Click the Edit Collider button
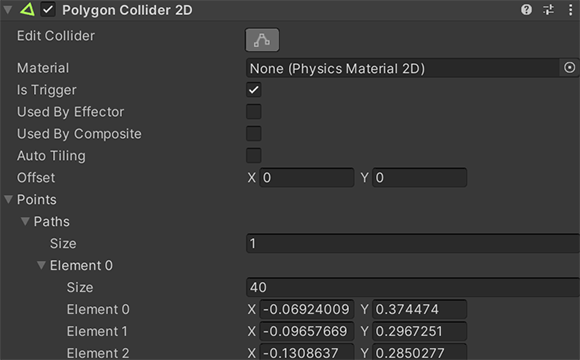Viewport: 580px width, 360px height. pos(262,40)
